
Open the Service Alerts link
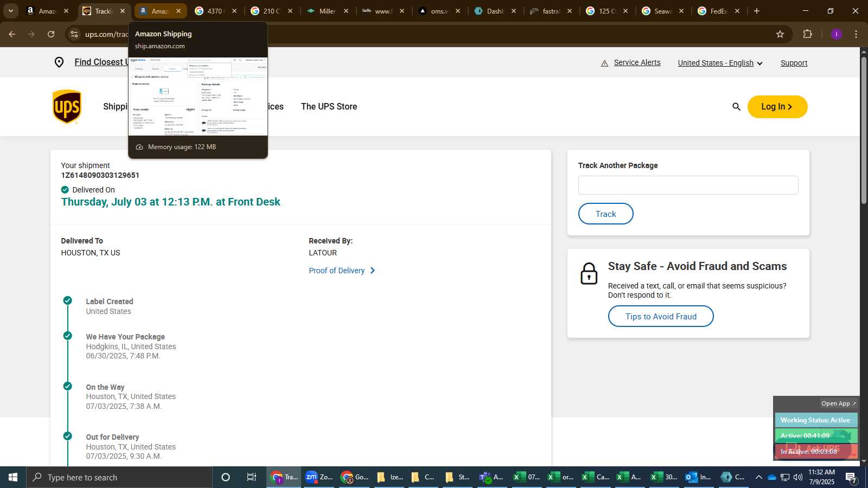point(637,63)
